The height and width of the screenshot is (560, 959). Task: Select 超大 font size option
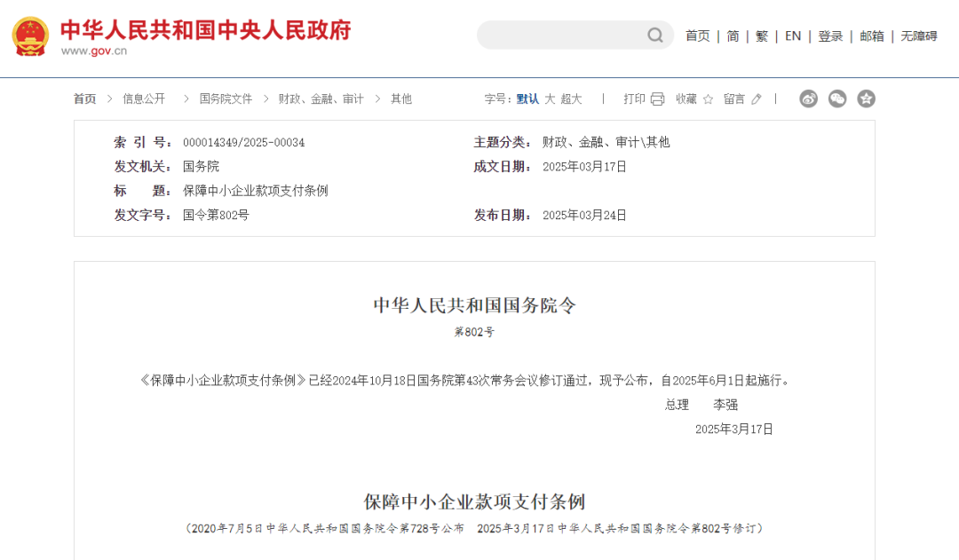(x=569, y=99)
